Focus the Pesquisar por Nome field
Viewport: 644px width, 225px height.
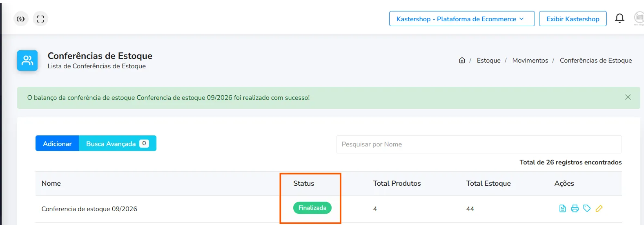tap(479, 144)
